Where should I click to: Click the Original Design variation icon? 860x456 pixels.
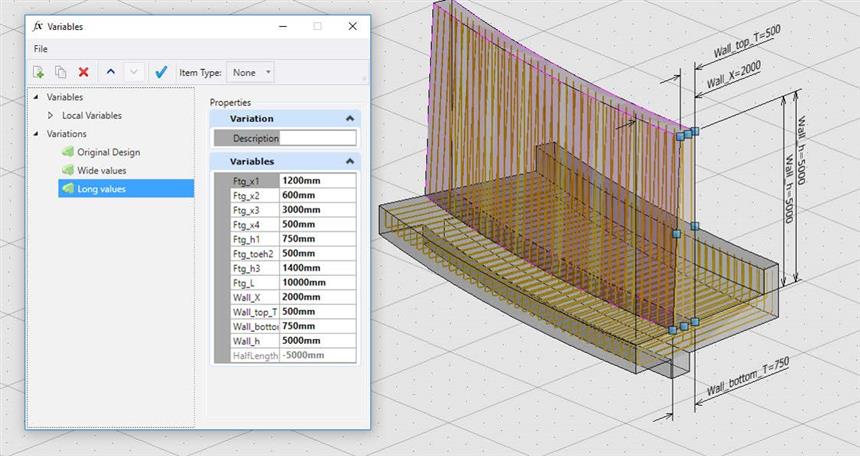click(68, 152)
